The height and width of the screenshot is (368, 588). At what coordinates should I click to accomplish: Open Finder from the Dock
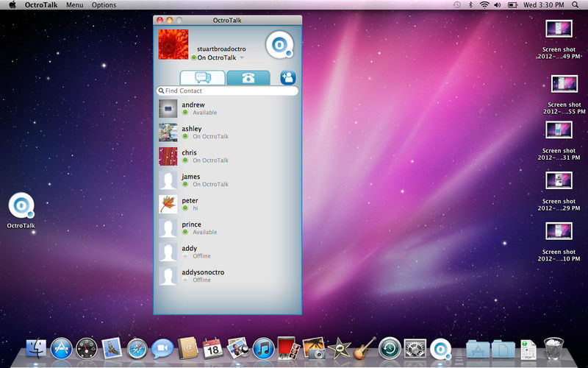[36, 348]
